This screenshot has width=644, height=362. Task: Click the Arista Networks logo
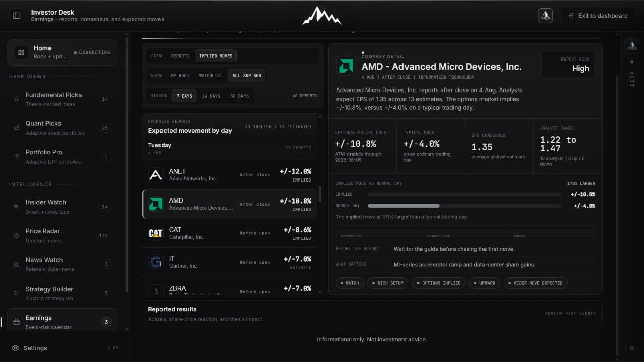click(156, 175)
